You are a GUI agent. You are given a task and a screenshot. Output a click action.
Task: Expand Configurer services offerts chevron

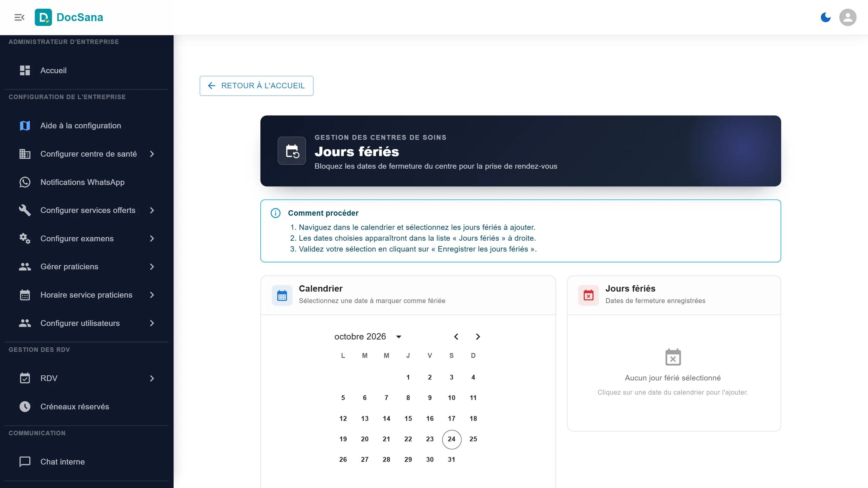pyautogui.click(x=152, y=210)
